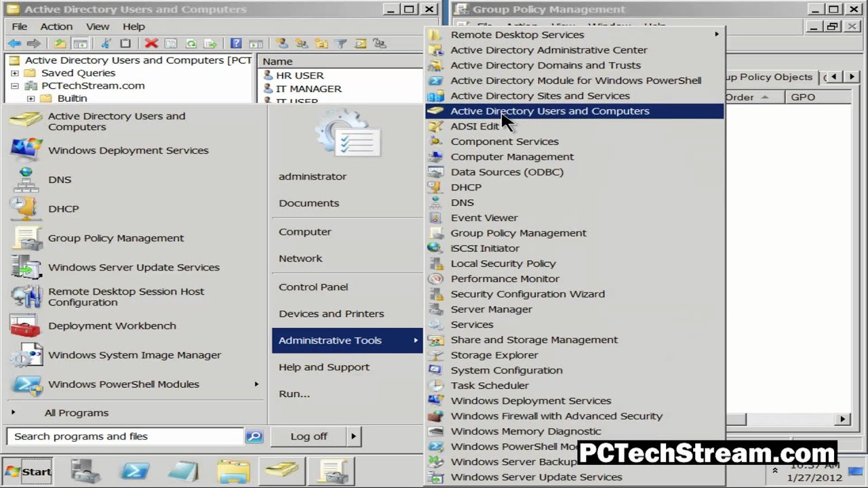
Task: Open the Administrative Tools submenu entry
Action: pos(347,340)
